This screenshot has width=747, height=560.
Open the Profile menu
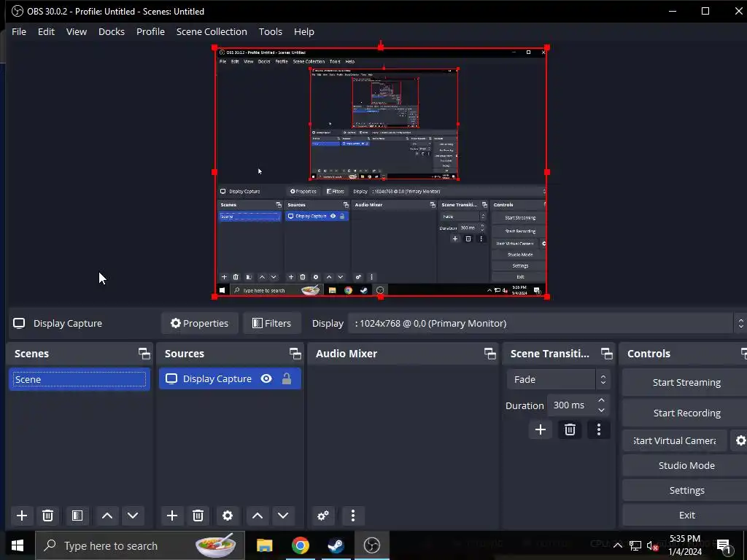pos(150,31)
